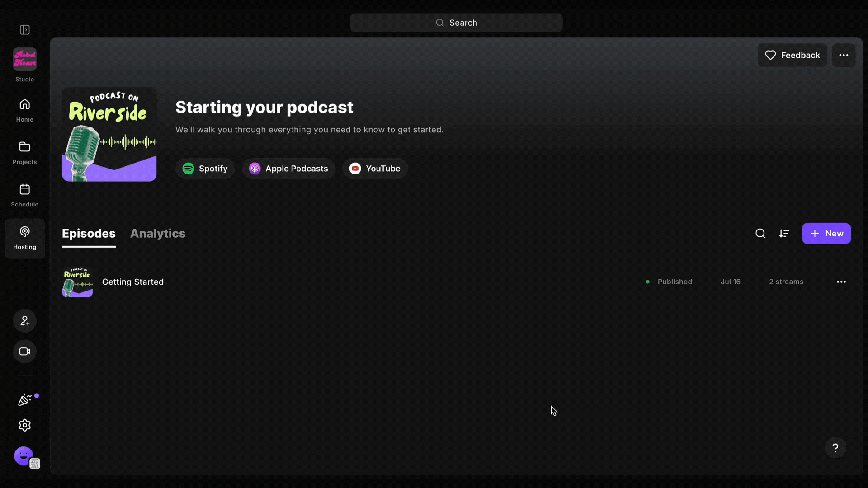Open the Getting Started episode title

tap(133, 282)
